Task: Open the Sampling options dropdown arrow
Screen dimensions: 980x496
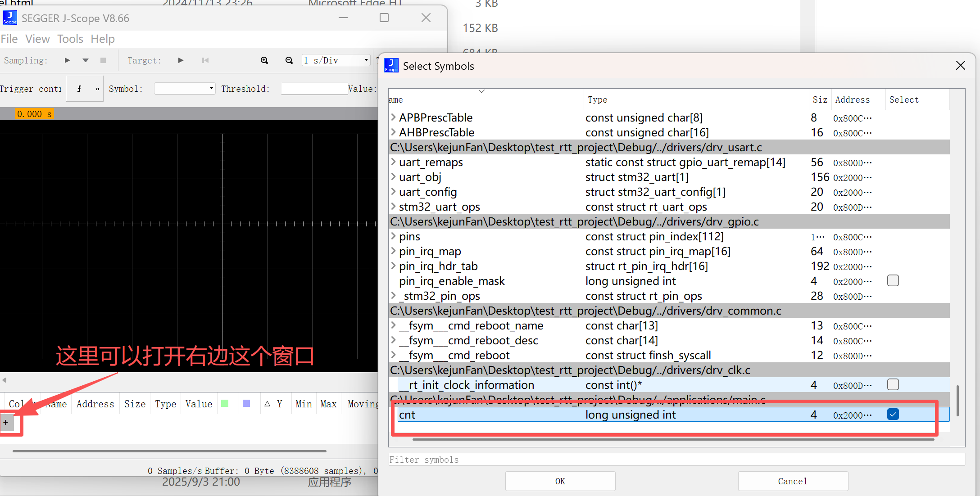Action: (x=86, y=60)
